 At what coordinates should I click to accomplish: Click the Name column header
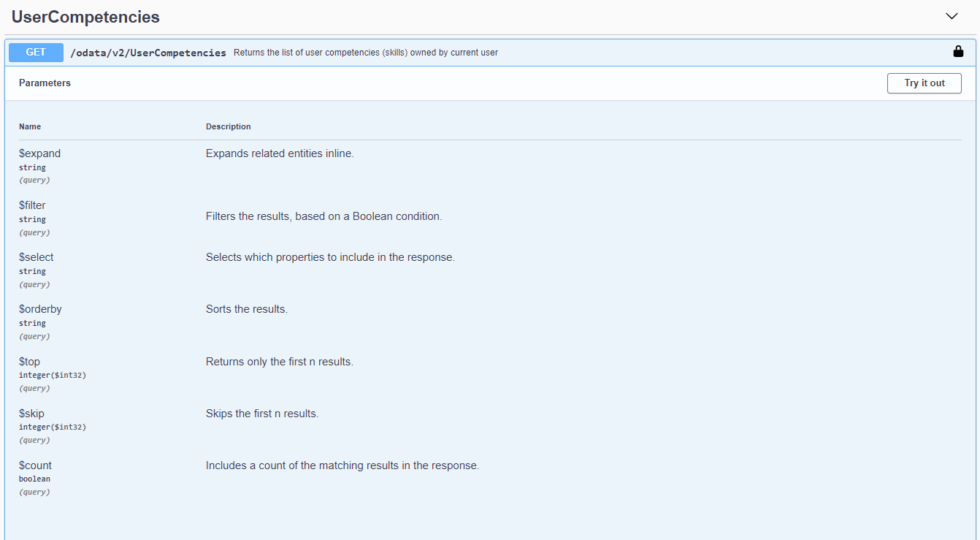pyautogui.click(x=30, y=126)
